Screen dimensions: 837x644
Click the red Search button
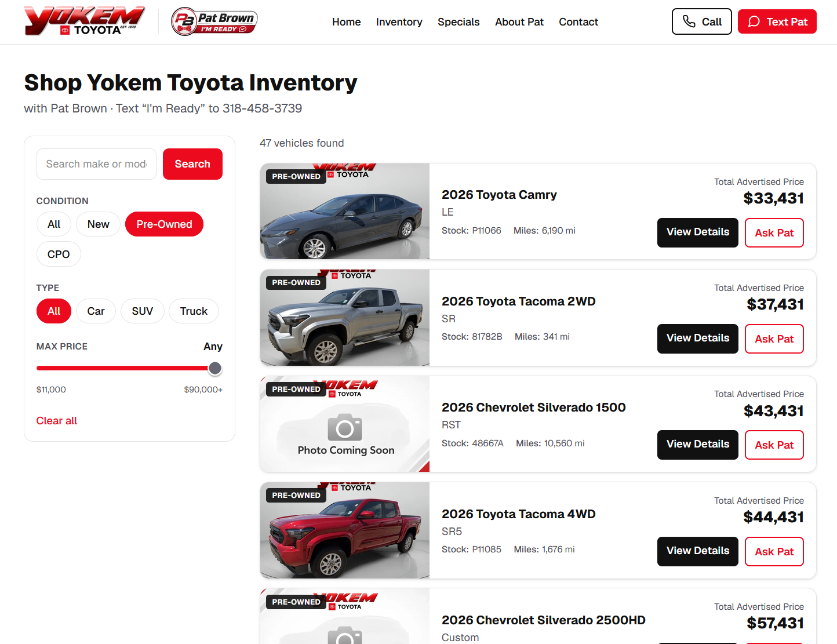coord(192,164)
